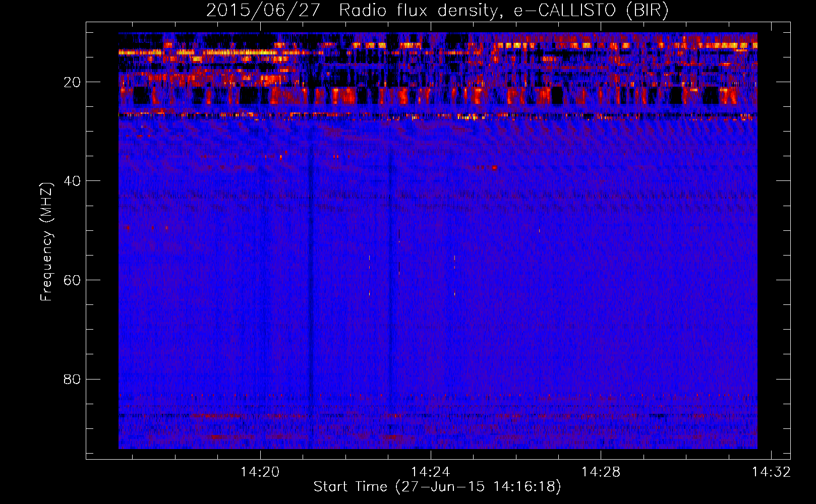
Task: Click the 80 MHz frequency tick label
Action: point(72,379)
